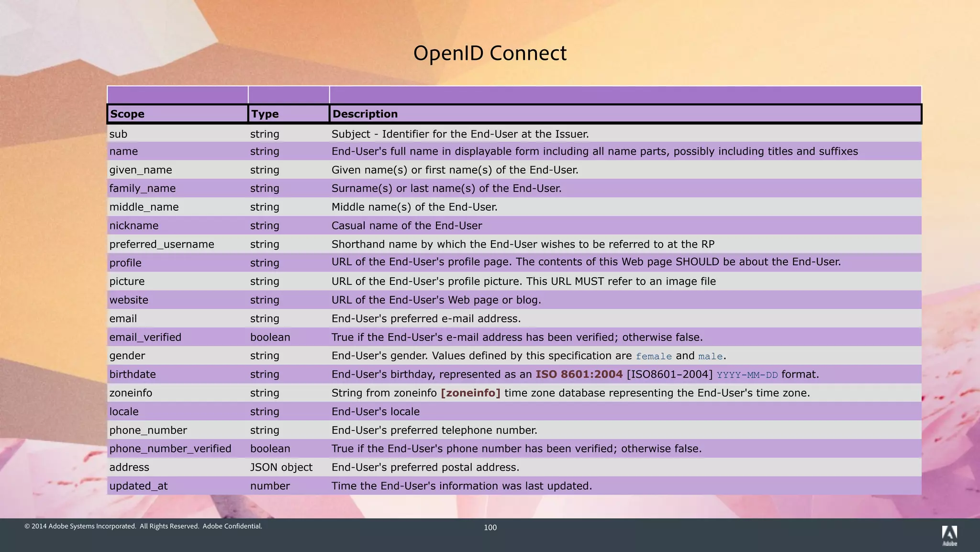This screenshot has width=980, height=552.
Task: Click the nickname description text
Action: click(407, 225)
